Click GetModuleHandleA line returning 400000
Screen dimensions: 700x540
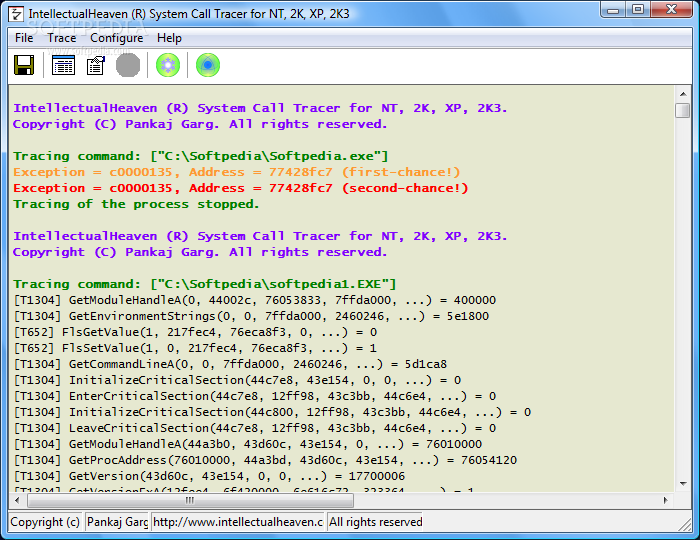coord(254,300)
